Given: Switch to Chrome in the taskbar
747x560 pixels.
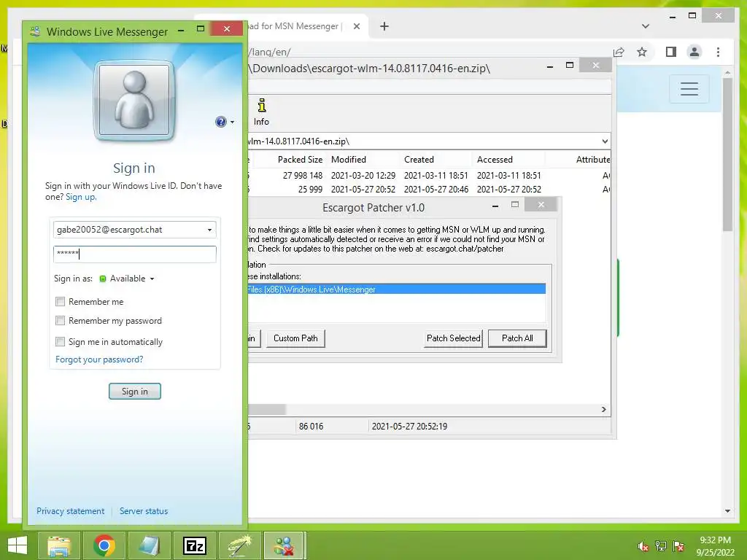Looking at the screenshot, I should click(104, 545).
